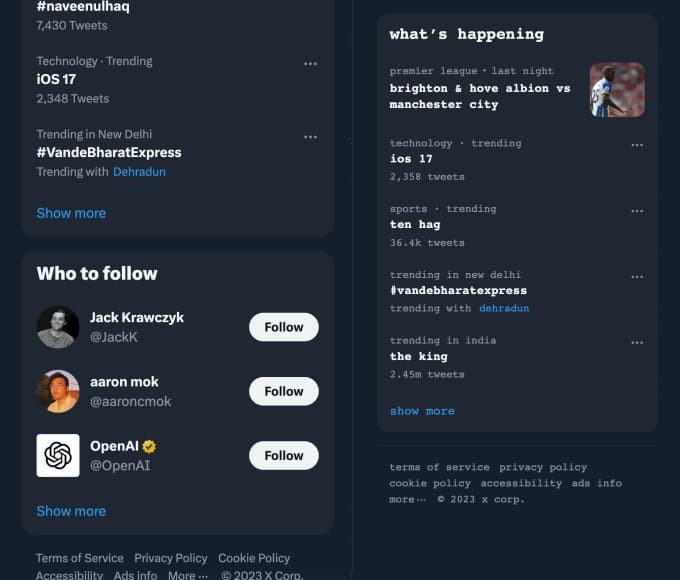Screen dimensions: 680x580
Task: Open the Dehradun link in left panel
Action: 139,172
